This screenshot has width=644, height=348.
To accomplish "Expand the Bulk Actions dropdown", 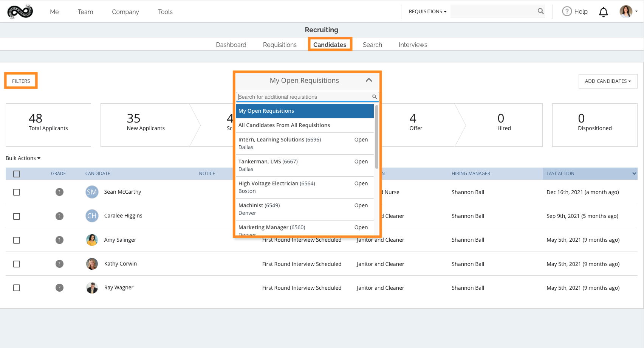I will tap(23, 158).
